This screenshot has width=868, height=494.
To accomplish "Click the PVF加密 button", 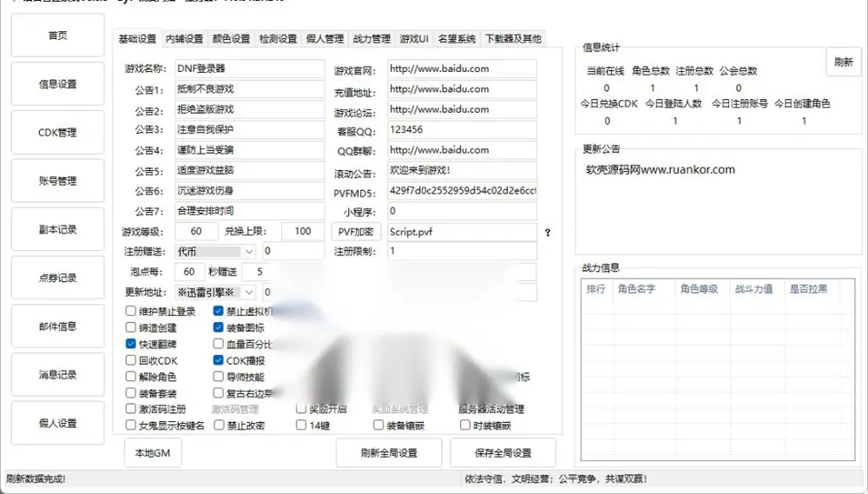I will tap(356, 232).
